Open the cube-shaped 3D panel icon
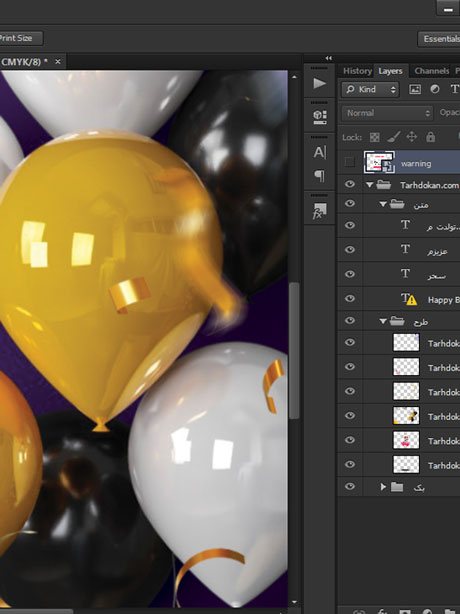460x614 pixels. 319,117
